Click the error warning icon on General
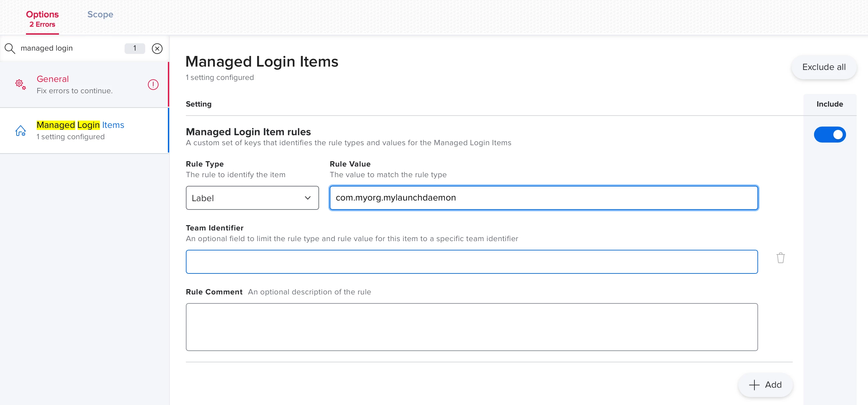This screenshot has height=405, width=868. (x=153, y=85)
